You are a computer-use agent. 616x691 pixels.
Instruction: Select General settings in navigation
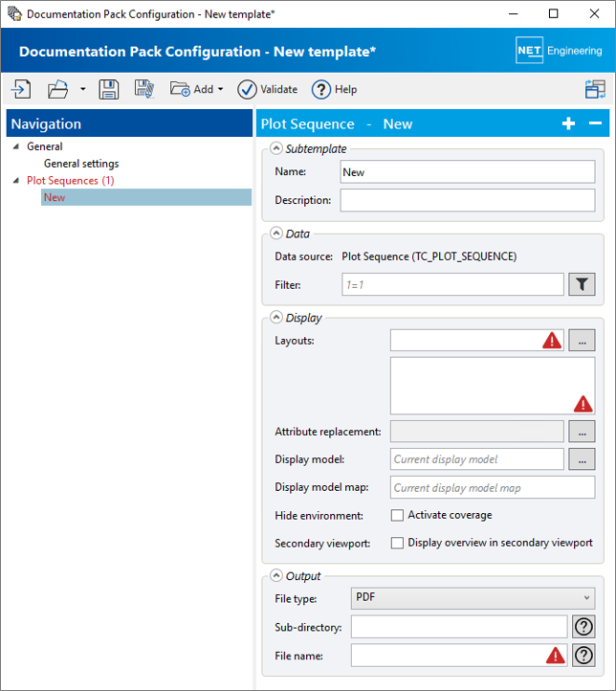[x=81, y=164]
